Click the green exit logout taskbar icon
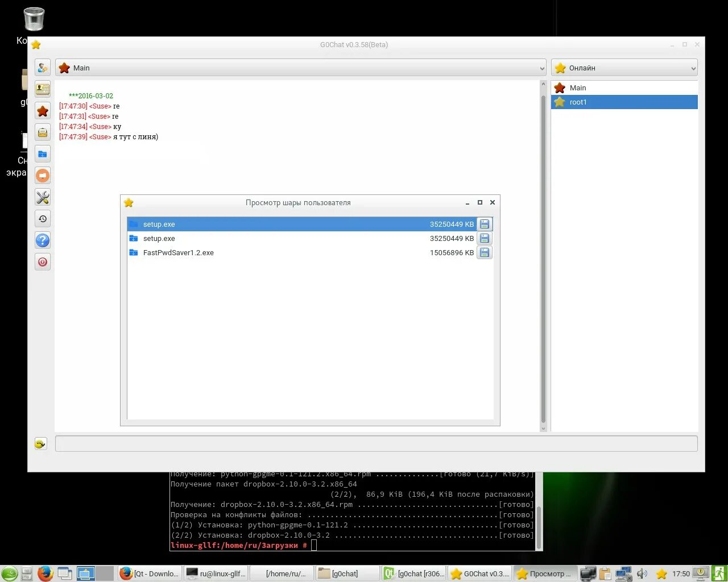This screenshot has height=582, width=728. pyautogui.click(x=719, y=573)
